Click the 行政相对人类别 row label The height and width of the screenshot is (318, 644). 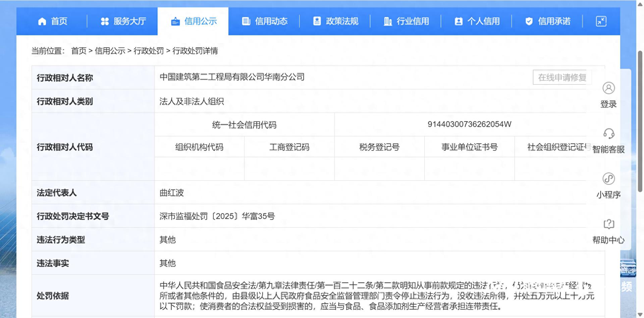[65, 101]
